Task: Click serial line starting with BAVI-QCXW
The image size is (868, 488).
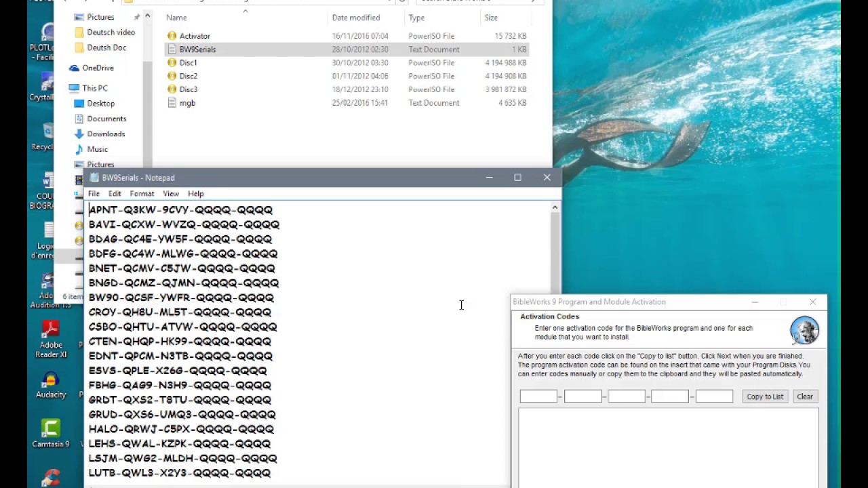Action: pyautogui.click(x=184, y=224)
